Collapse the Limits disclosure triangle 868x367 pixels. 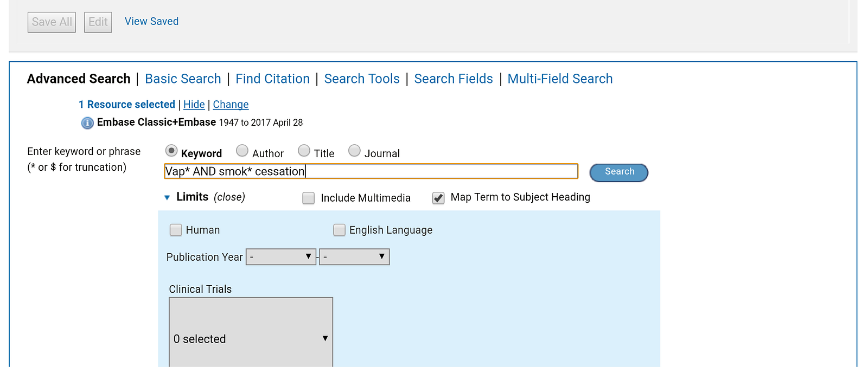click(167, 197)
